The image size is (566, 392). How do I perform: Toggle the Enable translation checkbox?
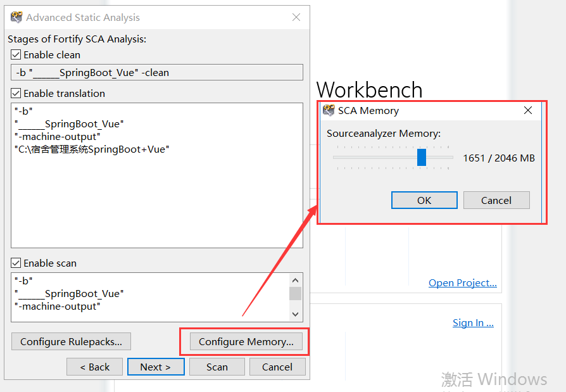(16, 94)
